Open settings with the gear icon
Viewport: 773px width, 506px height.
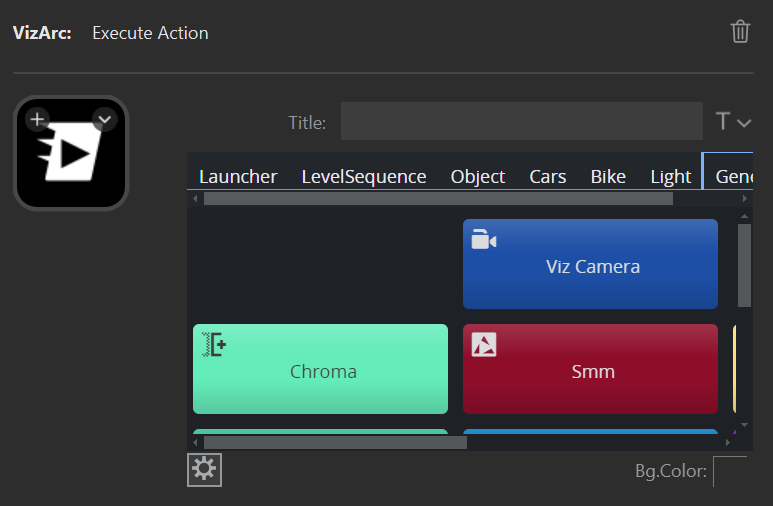point(204,469)
